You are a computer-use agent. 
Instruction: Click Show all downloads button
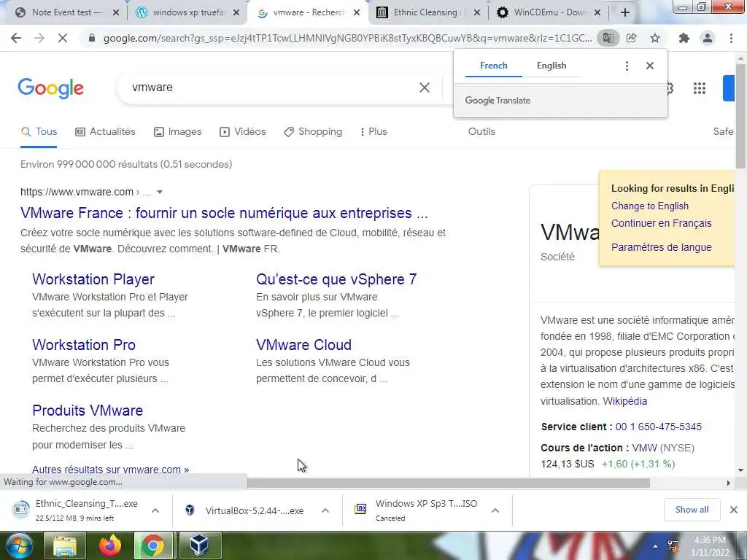click(692, 510)
